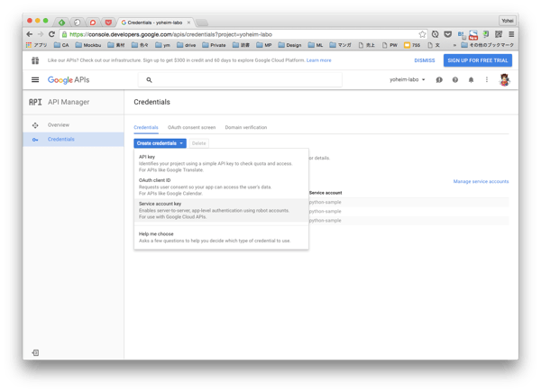
Task: Open the hamburger navigation menu
Action: click(35, 80)
